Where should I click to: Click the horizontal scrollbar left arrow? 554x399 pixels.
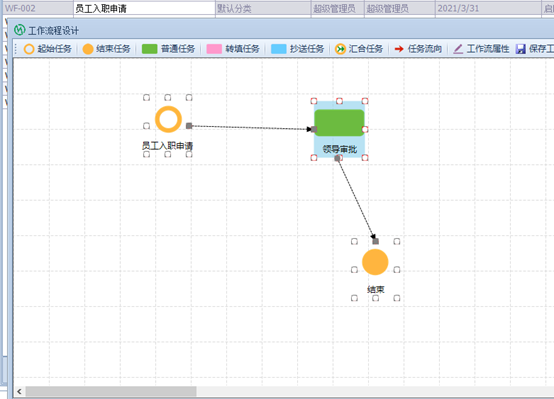(x=19, y=391)
